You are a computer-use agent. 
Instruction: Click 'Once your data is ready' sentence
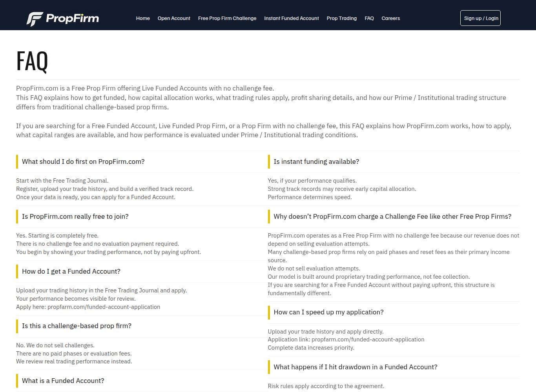(x=96, y=197)
